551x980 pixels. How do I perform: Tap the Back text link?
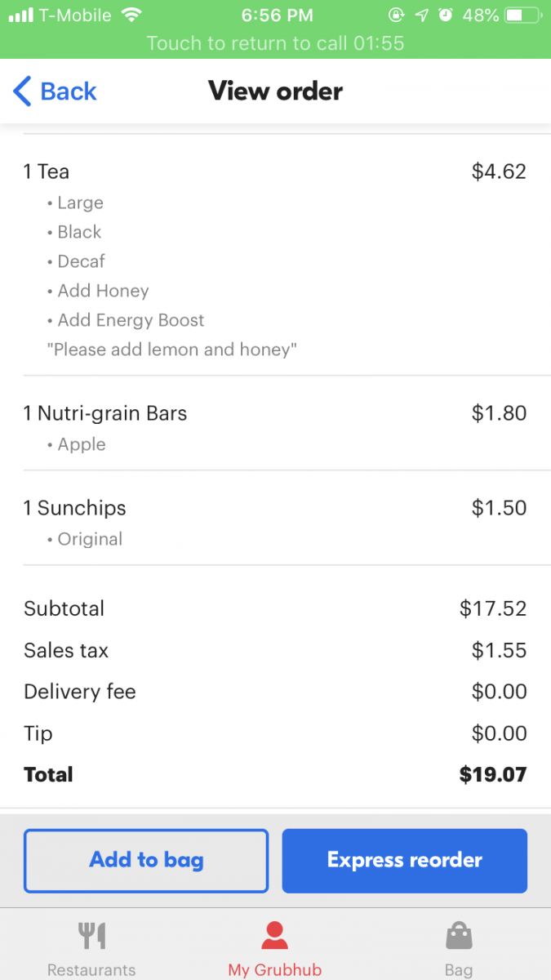[x=69, y=91]
